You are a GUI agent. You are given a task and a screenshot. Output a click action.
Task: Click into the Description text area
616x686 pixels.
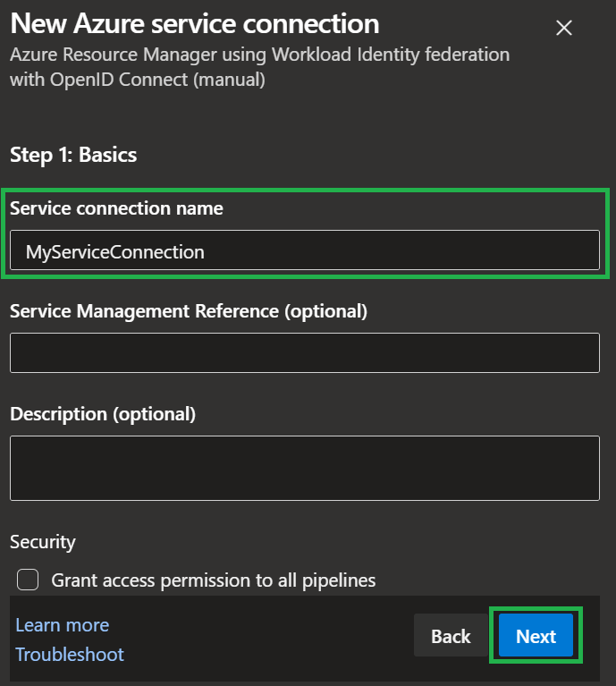(x=305, y=468)
